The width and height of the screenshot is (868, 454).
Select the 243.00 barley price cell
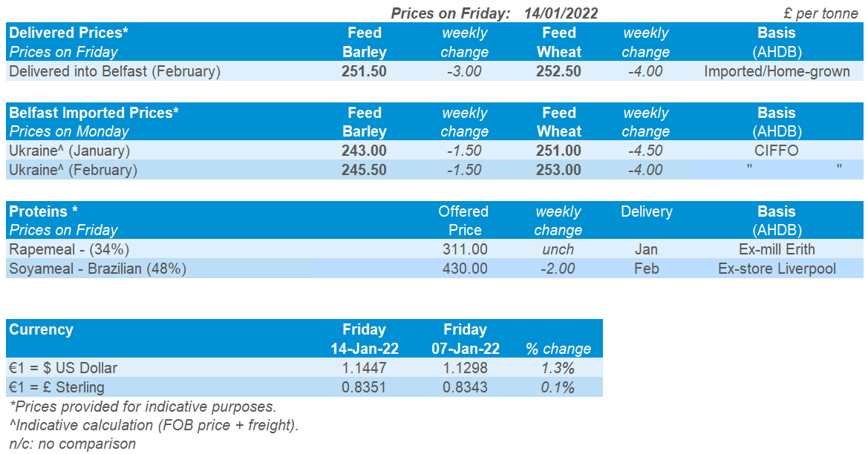tap(364, 151)
